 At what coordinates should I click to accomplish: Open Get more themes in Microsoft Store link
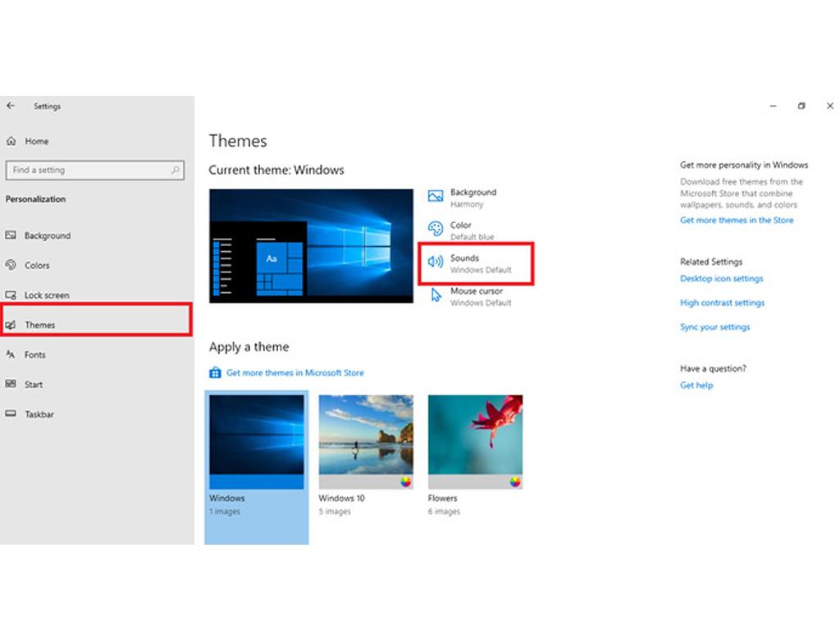pos(294,372)
